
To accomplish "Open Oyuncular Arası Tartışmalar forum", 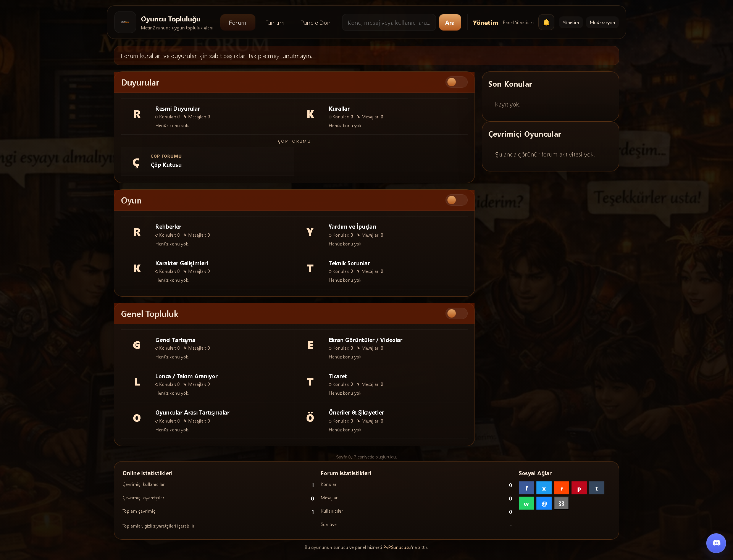I will pyautogui.click(x=192, y=413).
